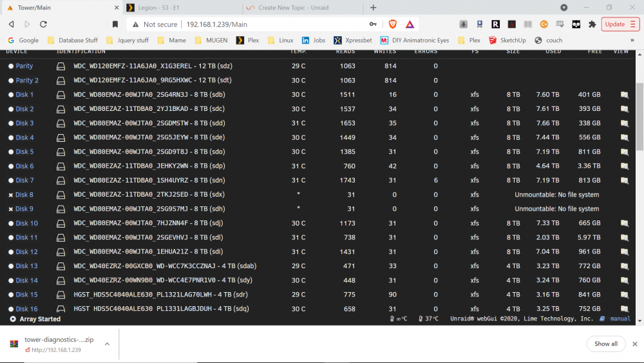Click the disk log icon for Disk 15

pyautogui.click(x=61, y=295)
